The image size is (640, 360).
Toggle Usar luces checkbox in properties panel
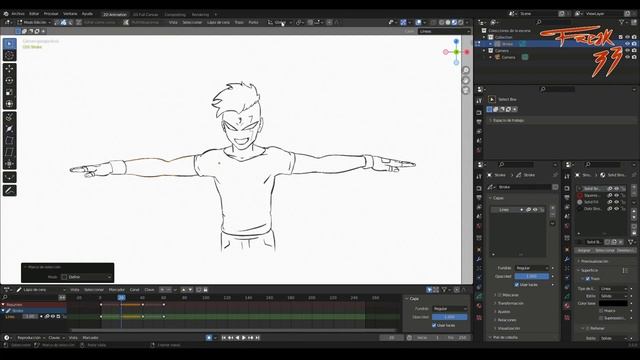pos(517,284)
